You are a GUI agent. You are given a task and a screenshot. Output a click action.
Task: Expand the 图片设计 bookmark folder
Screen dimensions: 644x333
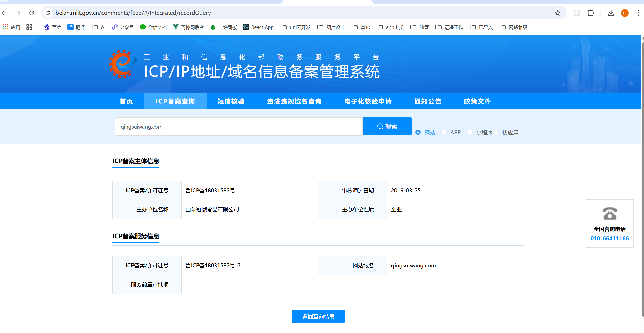331,27
